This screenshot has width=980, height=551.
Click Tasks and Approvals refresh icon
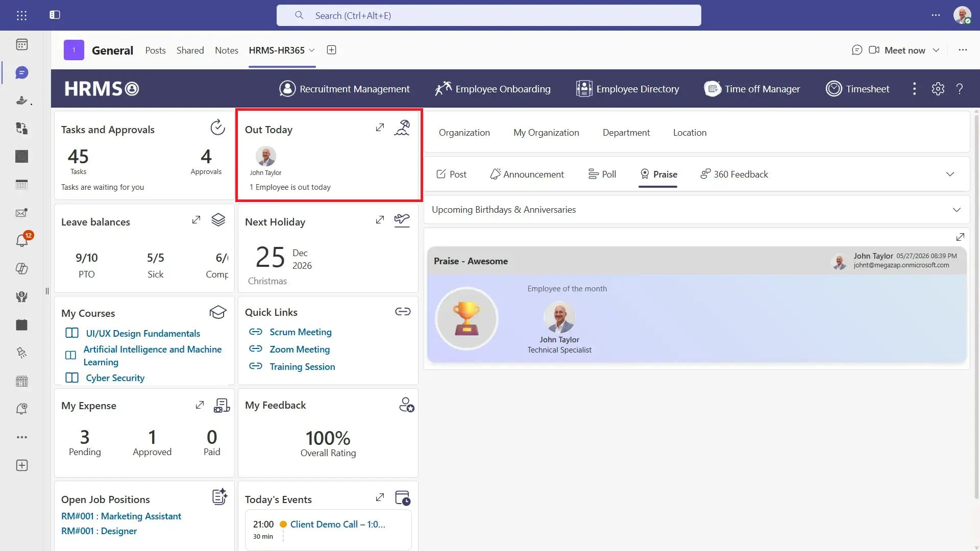pyautogui.click(x=217, y=128)
